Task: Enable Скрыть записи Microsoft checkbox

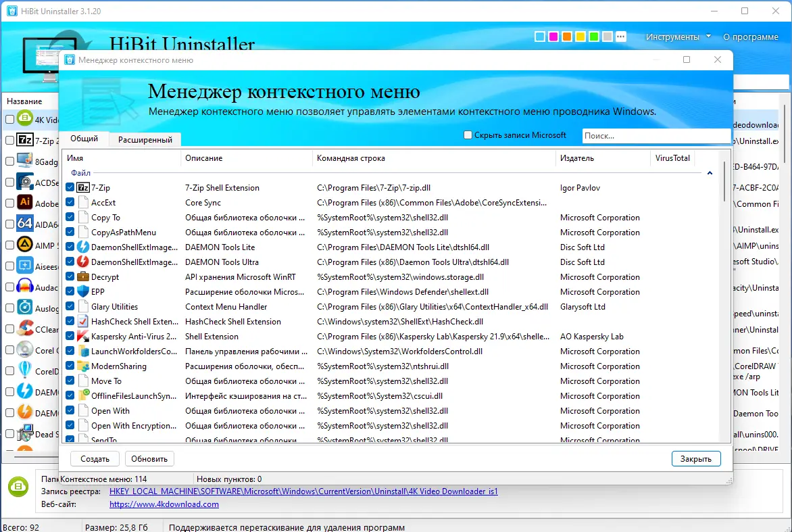Action: [468, 135]
